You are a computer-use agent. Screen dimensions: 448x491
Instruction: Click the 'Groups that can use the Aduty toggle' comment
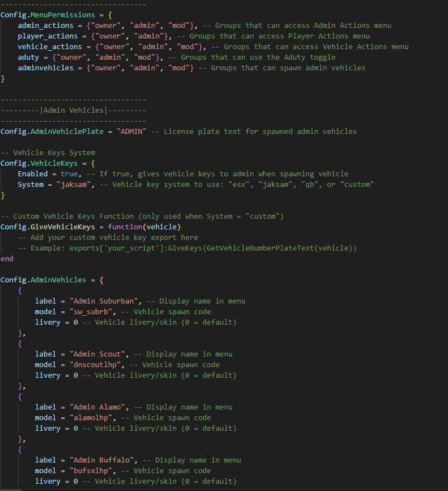(x=252, y=57)
